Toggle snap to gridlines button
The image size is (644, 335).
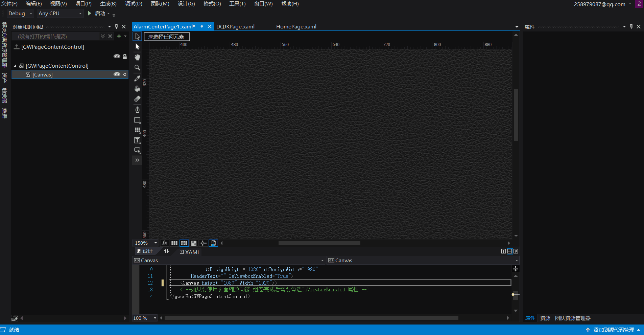point(184,243)
